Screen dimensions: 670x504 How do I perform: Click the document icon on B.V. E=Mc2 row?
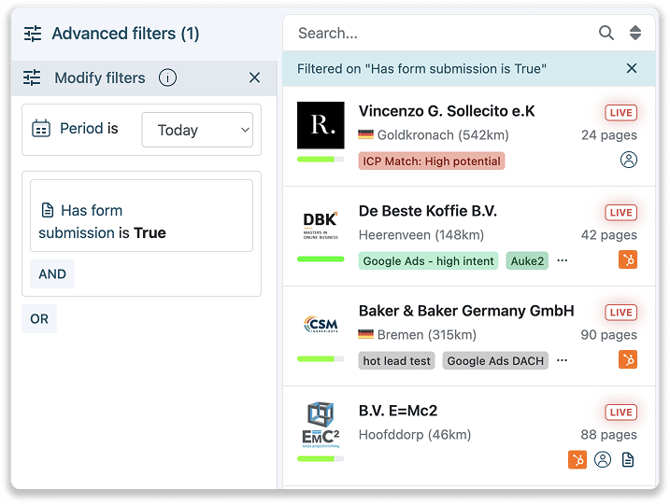[x=628, y=460]
